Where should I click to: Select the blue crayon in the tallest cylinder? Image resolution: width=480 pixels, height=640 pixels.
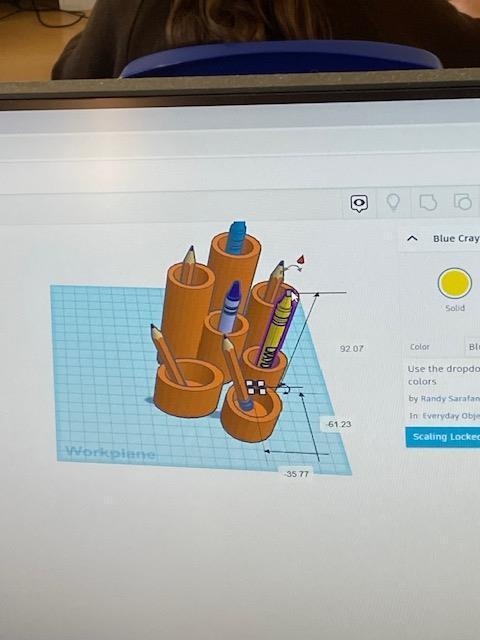pos(236,237)
